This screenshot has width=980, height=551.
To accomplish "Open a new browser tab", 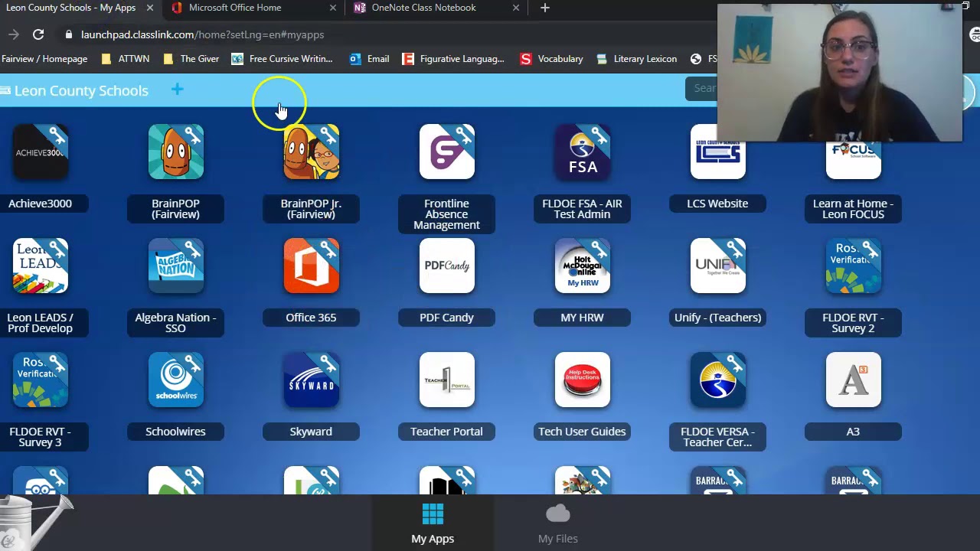I will pos(544,8).
